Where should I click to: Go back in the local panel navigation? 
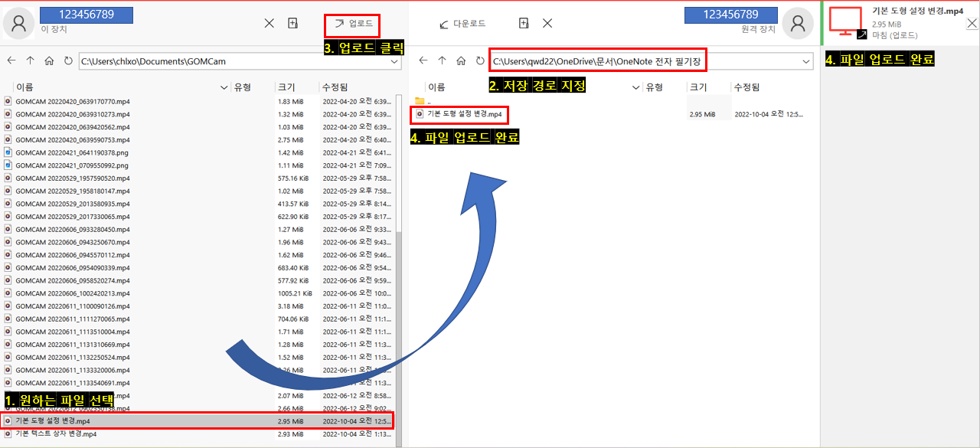pyautogui.click(x=11, y=60)
